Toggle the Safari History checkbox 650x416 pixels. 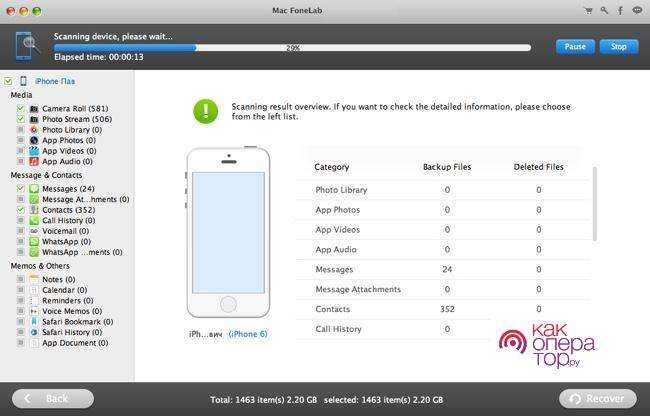click(x=20, y=332)
